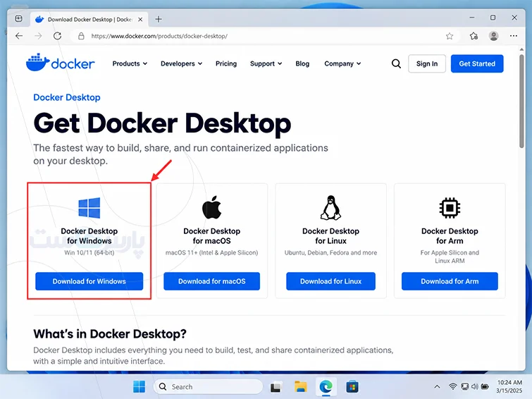
Task: Expand the Developers dropdown menu
Action: click(x=181, y=63)
